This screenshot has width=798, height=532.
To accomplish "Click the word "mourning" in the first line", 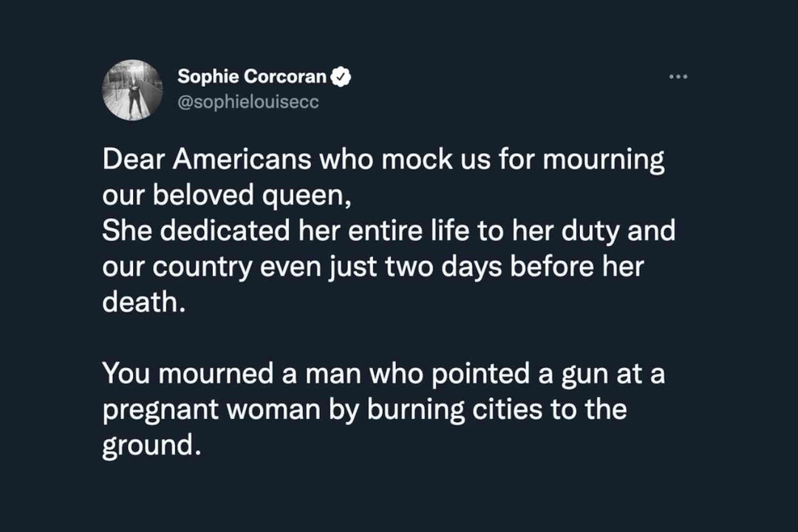I will click(604, 160).
